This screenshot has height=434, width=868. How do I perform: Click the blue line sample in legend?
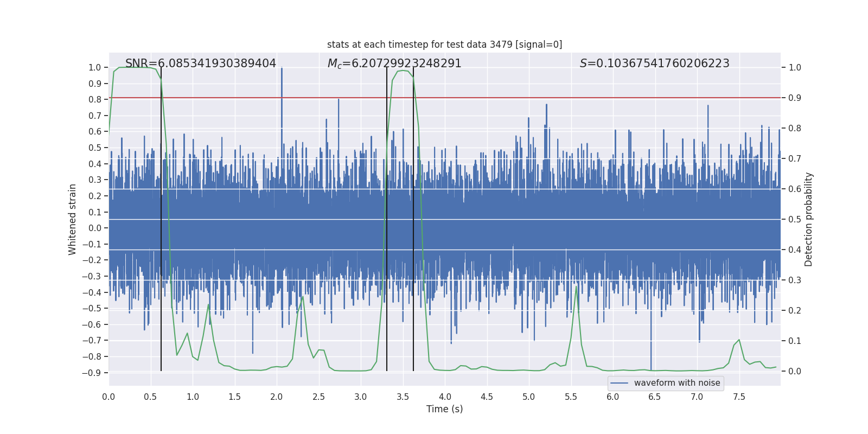(x=620, y=383)
